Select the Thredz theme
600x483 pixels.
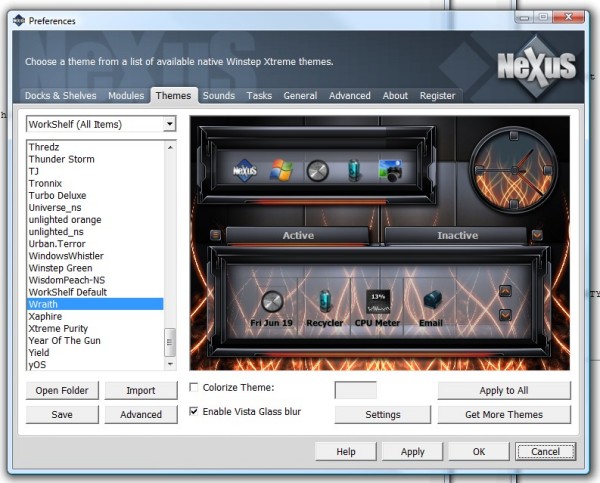95,147
